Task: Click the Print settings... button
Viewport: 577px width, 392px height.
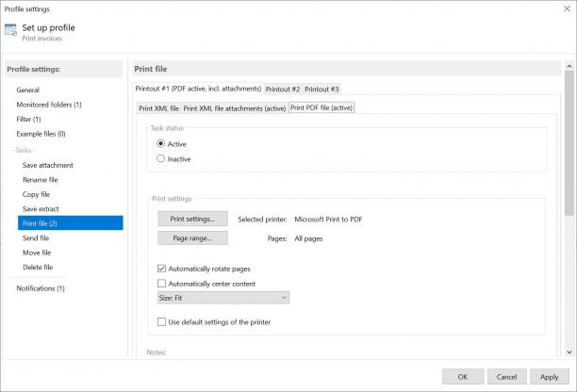Action: pyautogui.click(x=193, y=219)
